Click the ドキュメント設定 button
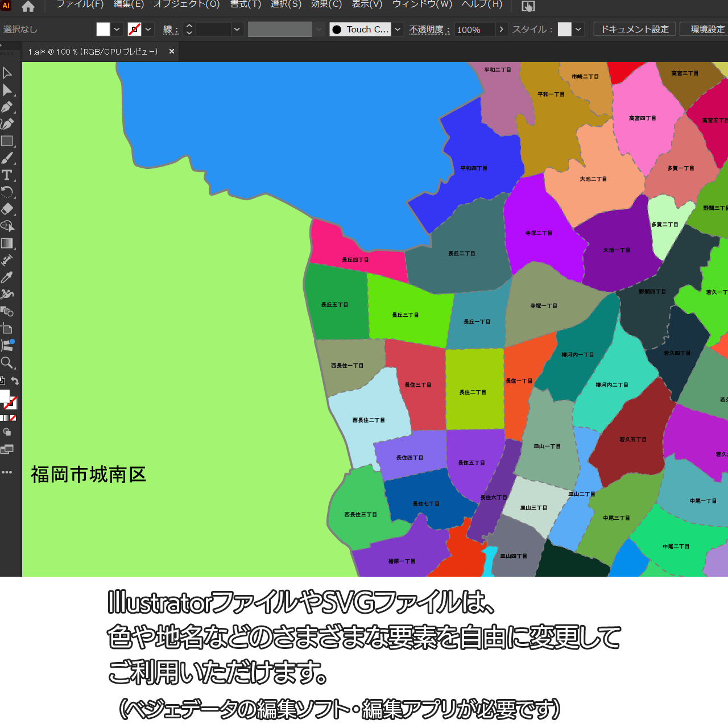Viewport: 728px width, 728px height. (635, 30)
